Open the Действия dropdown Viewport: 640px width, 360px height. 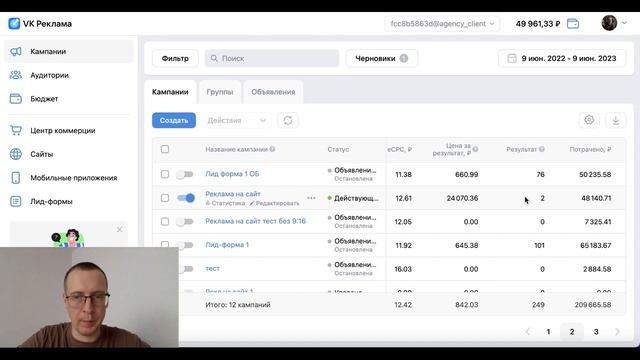point(236,120)
